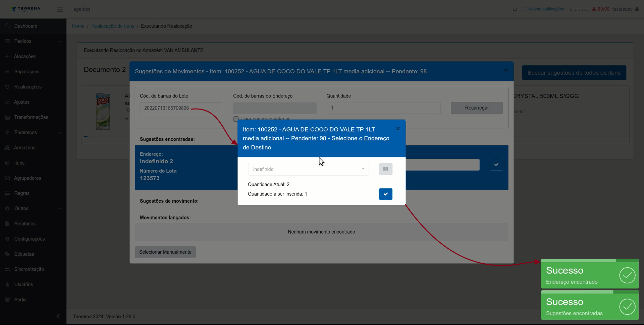Open Ajustes in sidebar
This screenshot has width=644, height=325.
[x=33, y=102]
